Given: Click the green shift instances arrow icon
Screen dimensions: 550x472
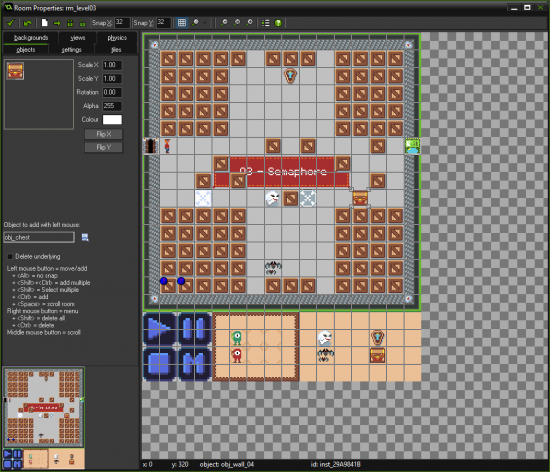Looking at the screenshot, I should tap(57, 23).
